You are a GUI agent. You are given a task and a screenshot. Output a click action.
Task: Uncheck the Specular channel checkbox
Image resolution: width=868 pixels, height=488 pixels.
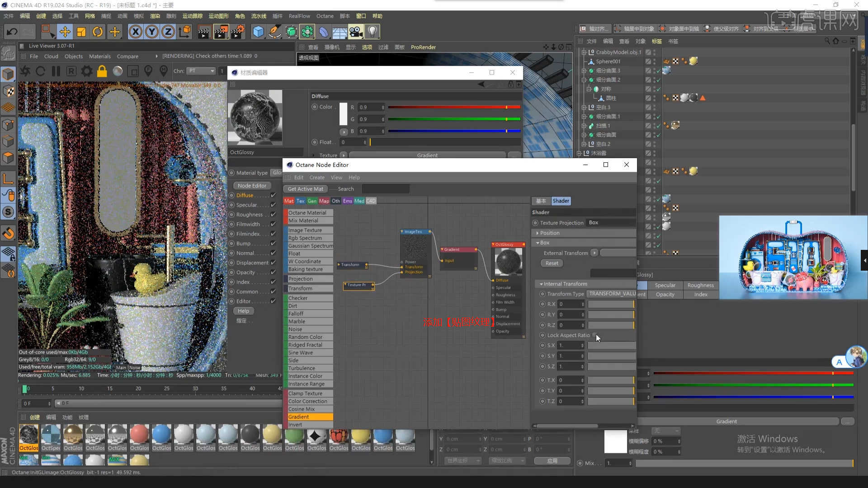(x=273, y=205)
